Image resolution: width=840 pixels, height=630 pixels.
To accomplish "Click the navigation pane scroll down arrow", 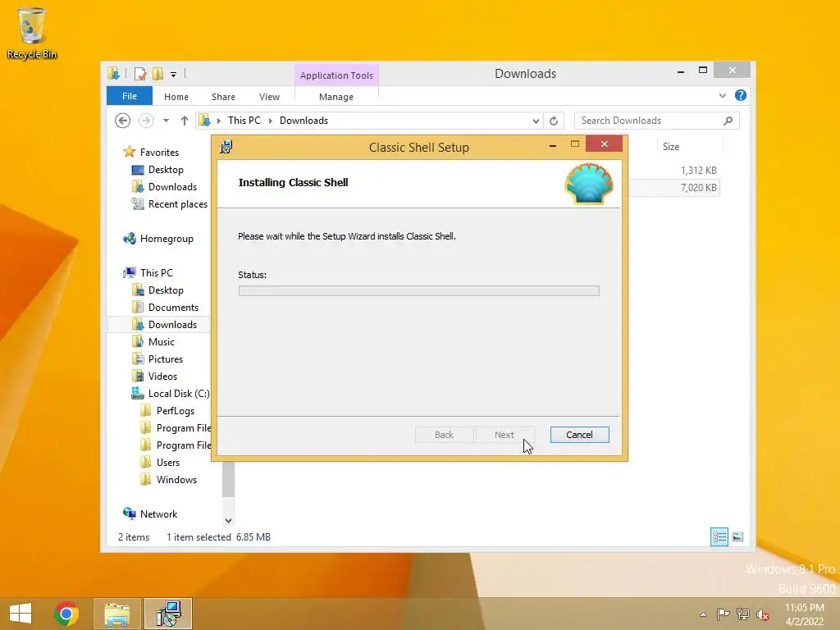I will click(228, 520).
